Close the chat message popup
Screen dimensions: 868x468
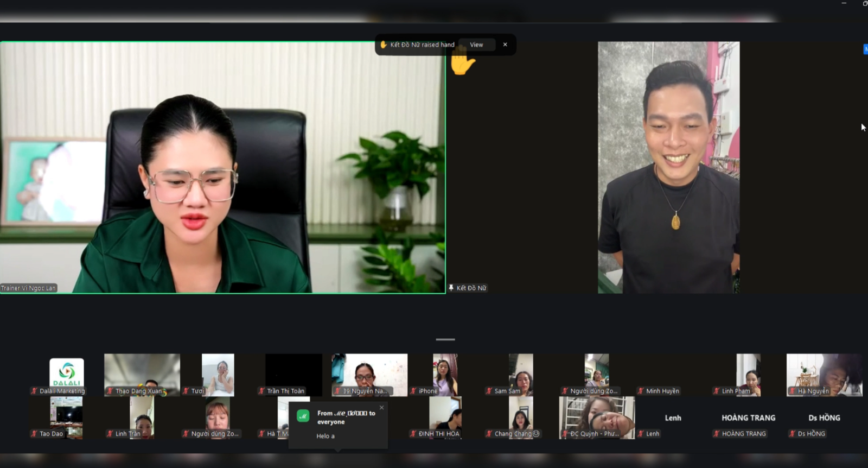tap(381, 407)
